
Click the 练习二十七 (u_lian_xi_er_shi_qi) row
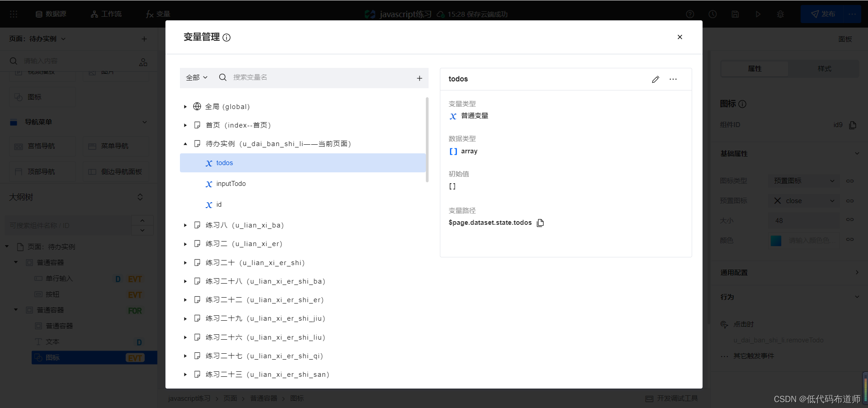coord(303,356)
